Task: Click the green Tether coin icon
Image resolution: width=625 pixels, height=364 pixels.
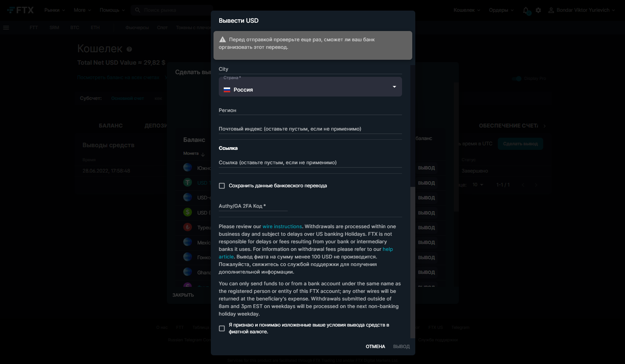Action: click(x=187, y=182)
